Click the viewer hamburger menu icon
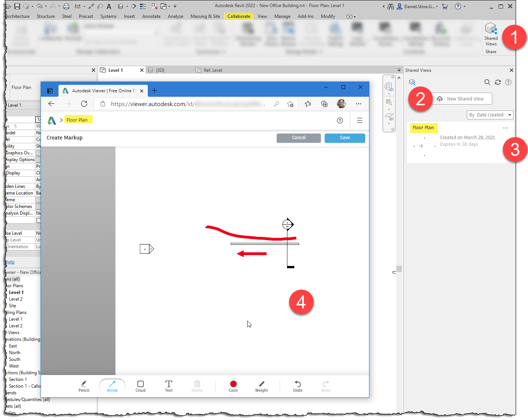This screenshot has height=420, width=528. pyautogui.click(x=359, y=120)
